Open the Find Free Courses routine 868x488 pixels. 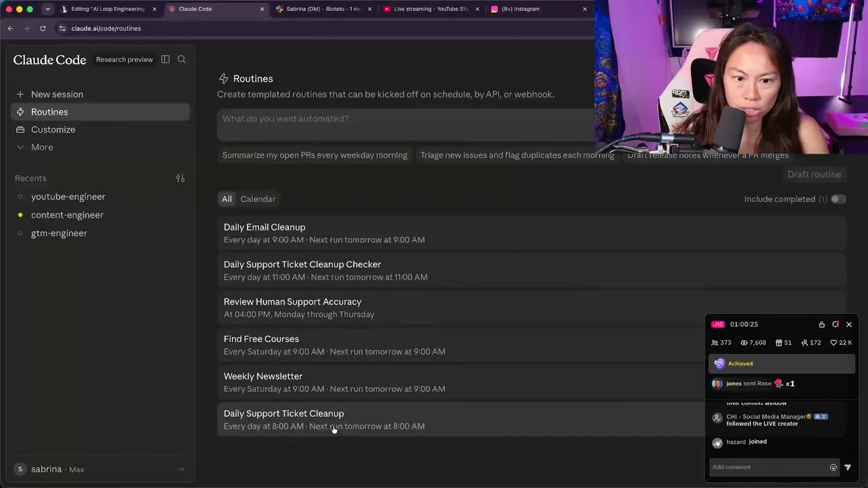tap(461, 345)
